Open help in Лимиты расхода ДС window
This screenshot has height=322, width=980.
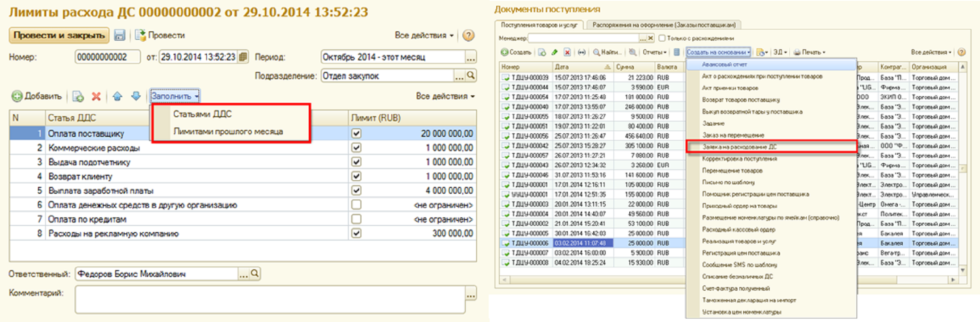click(x=468, y=35)
